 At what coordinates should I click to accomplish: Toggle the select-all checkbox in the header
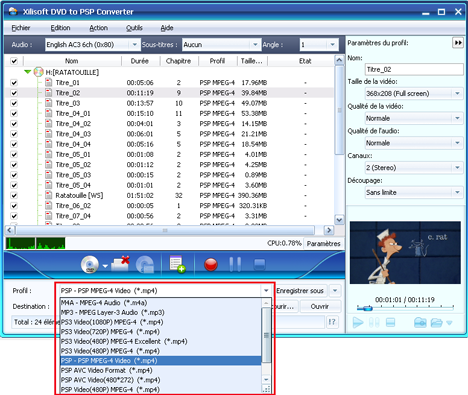(14, 61)
